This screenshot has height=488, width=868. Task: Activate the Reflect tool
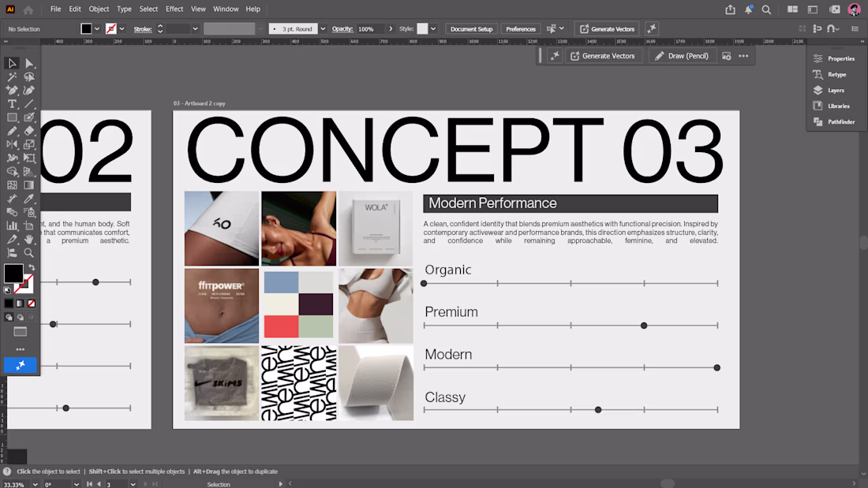(x=12, y=144)
